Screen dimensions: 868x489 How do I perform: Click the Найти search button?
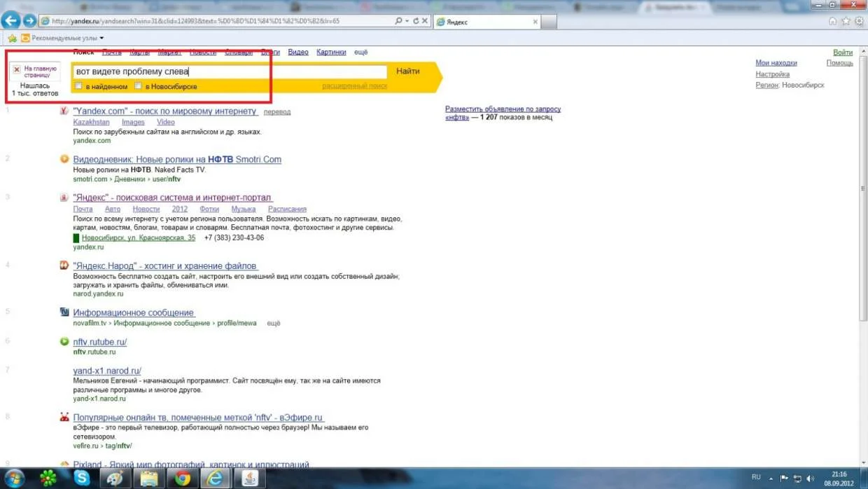tap(408, 71)
